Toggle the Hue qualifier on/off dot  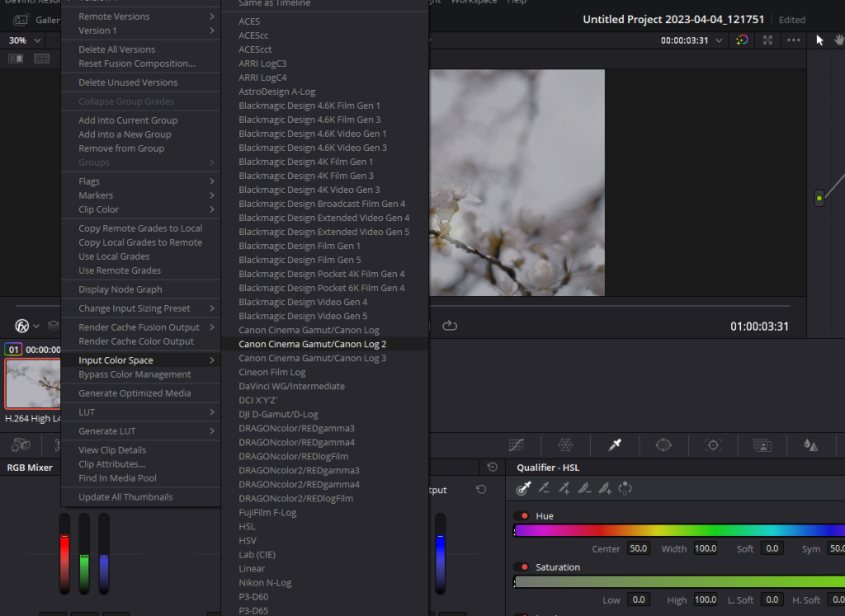[x=524, y=516]
